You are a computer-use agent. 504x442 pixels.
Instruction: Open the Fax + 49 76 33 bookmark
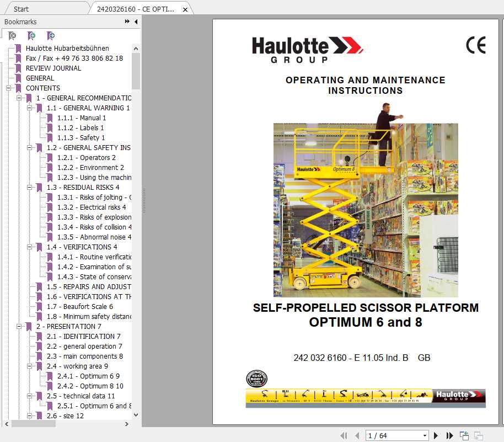pos(74,58)
